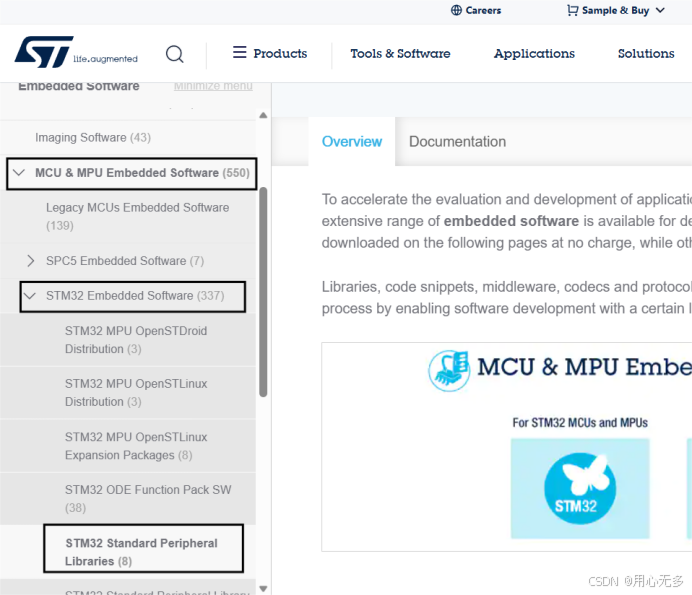Expand SPC5 Embedded Software chevron
The width and height of the screenshot is (692, 595).
[x=30, y=260]
